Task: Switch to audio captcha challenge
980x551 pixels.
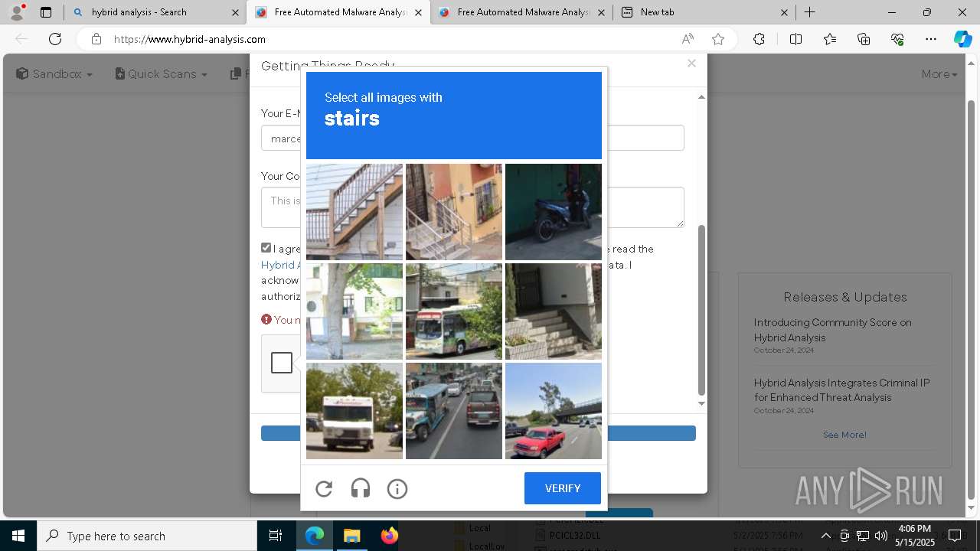Action: 361,488
